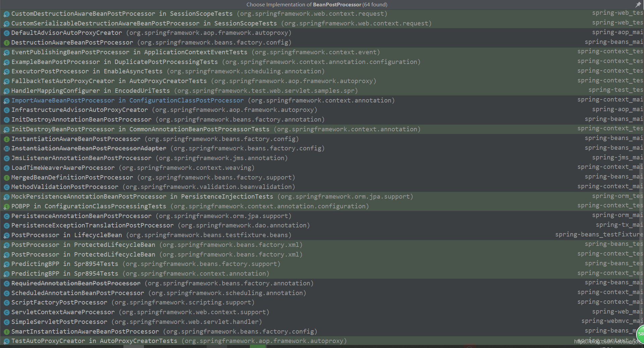This screenshot has width=644, height=348.
Task: Select InfrastructureAdvisorAutoProxyCreator implementation
Action: pyautogui.click(x=322, y=110)
